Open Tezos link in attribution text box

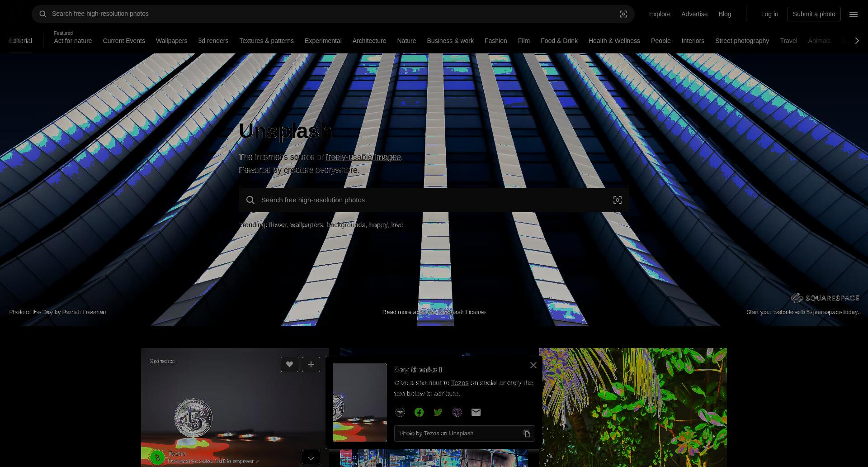tap(431, 434)
